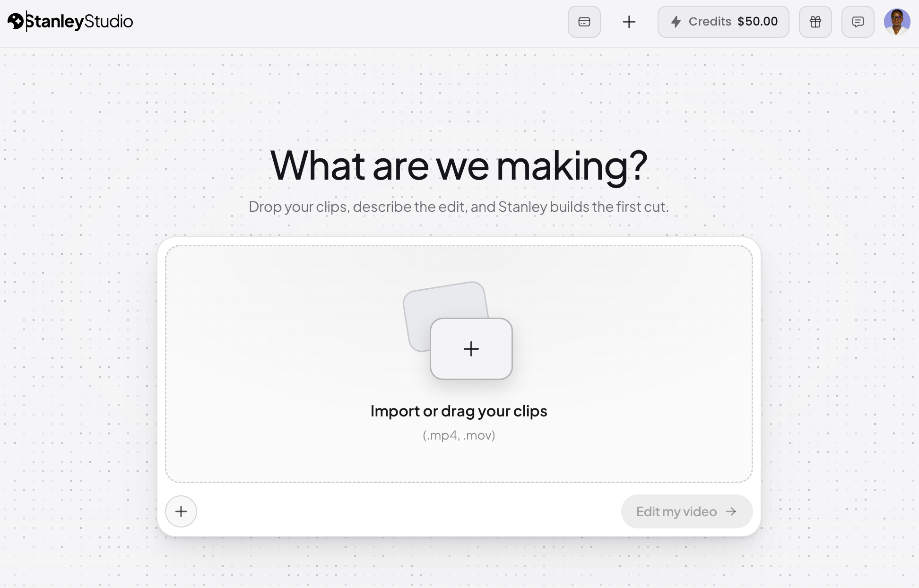Image resolution: width=919 pixels, height=588 pixels.
Task: Click the round plus button below the drop zone
Action: click(181, 511)
